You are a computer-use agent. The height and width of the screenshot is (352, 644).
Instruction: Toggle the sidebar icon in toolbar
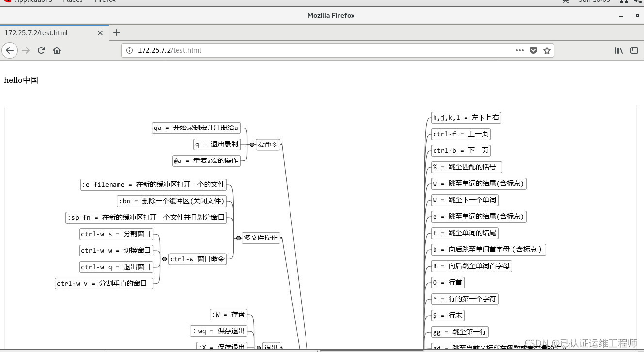(634, 50)
